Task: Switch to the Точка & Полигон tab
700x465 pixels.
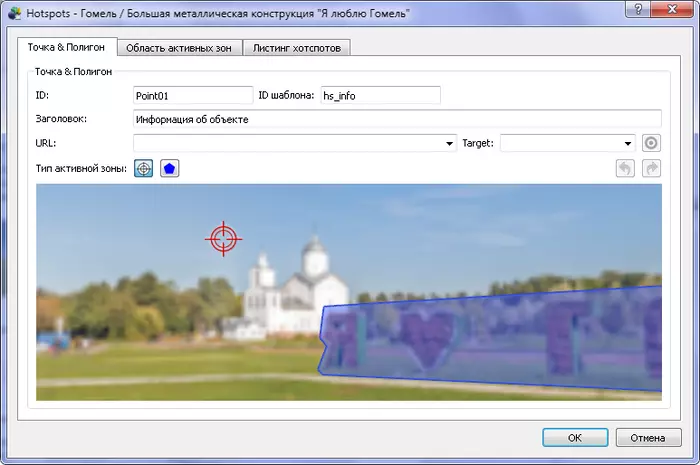Action: 67,47
